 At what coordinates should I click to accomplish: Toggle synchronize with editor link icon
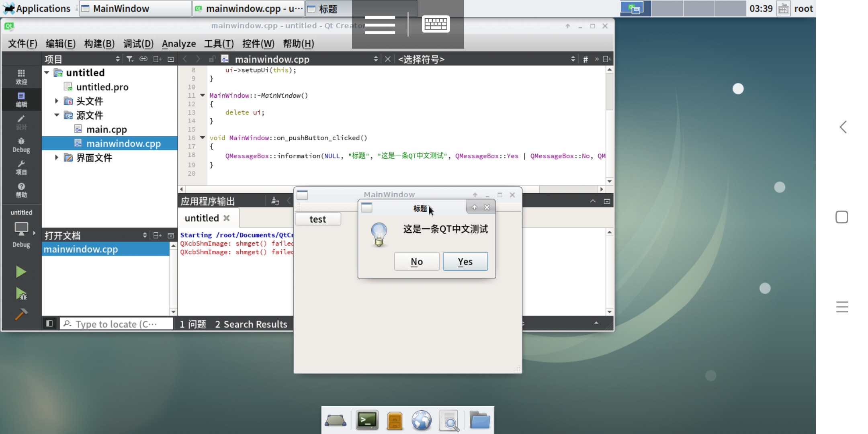(143, 59)
